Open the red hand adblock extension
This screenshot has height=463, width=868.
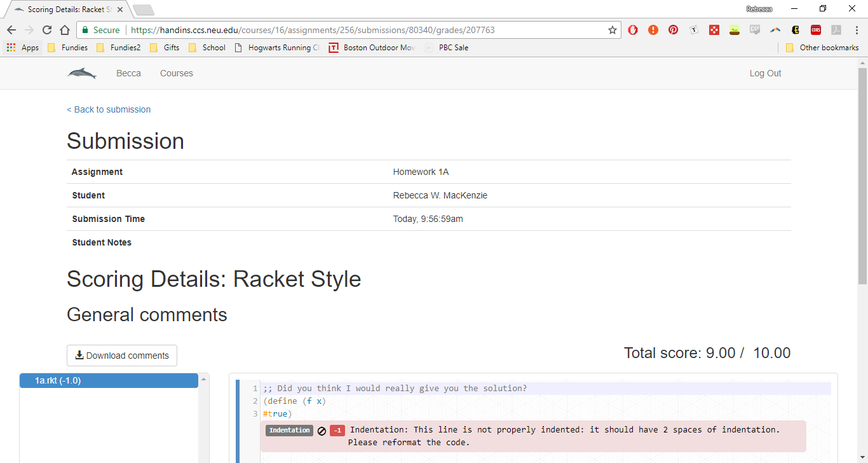633,30
